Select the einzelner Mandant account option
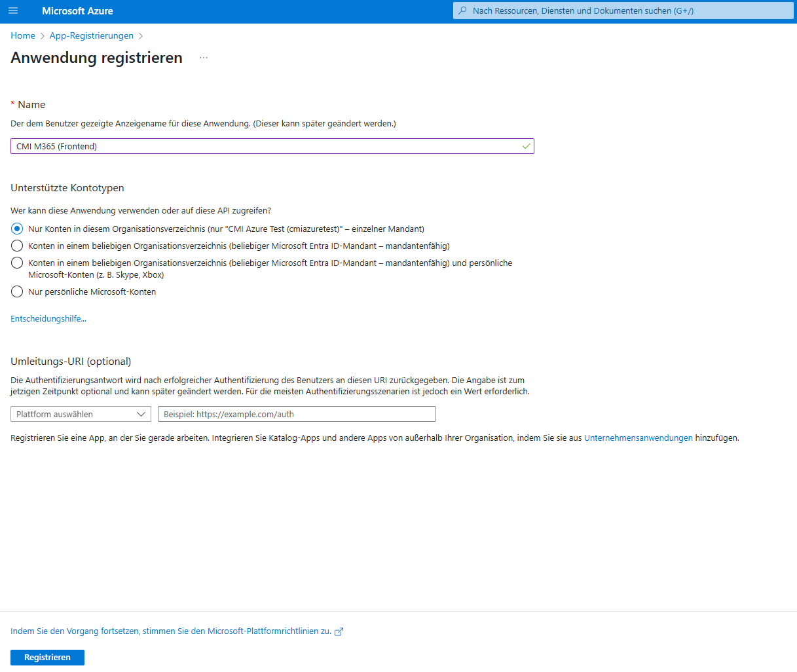 tap(15, 229)
